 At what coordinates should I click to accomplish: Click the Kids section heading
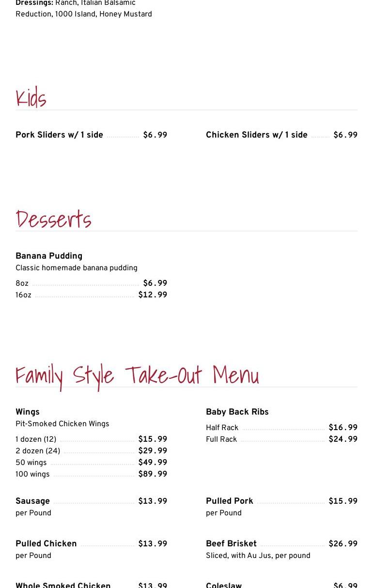(31, 98)
